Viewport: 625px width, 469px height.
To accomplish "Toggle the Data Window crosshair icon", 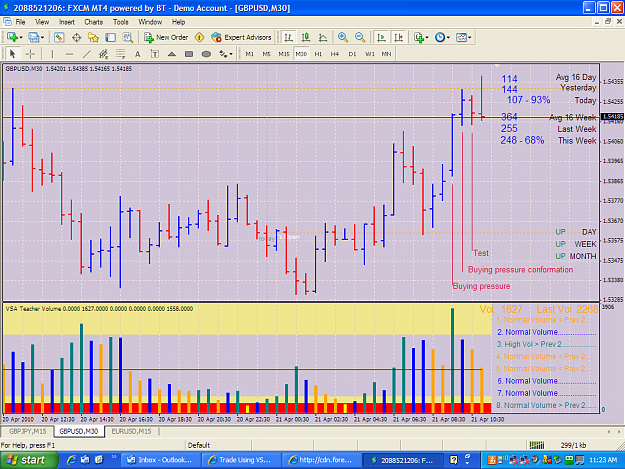I will pyautogui.click(x=76, y=37).
